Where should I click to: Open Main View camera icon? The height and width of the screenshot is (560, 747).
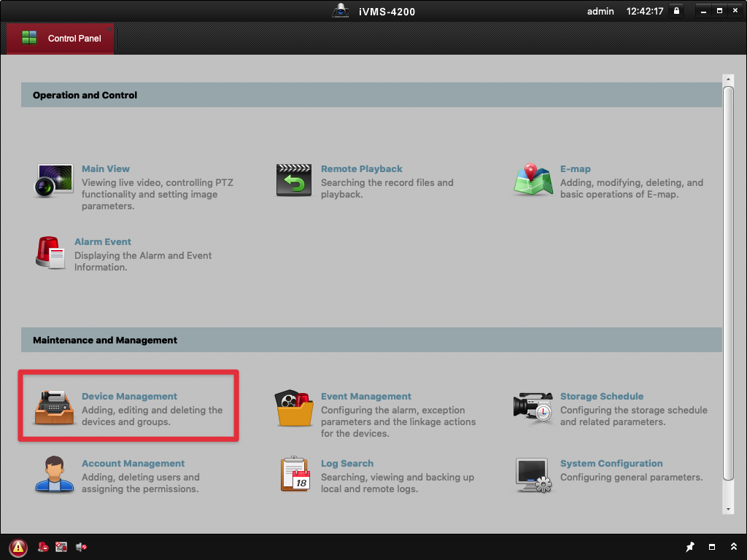click(54, 181)
